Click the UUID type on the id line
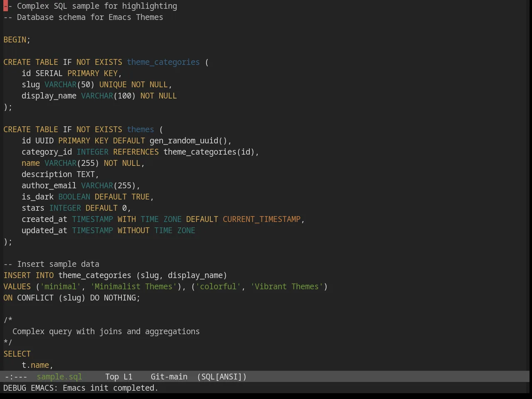The height and width of the screenshot is (399, 532). (x=44, y=140)
